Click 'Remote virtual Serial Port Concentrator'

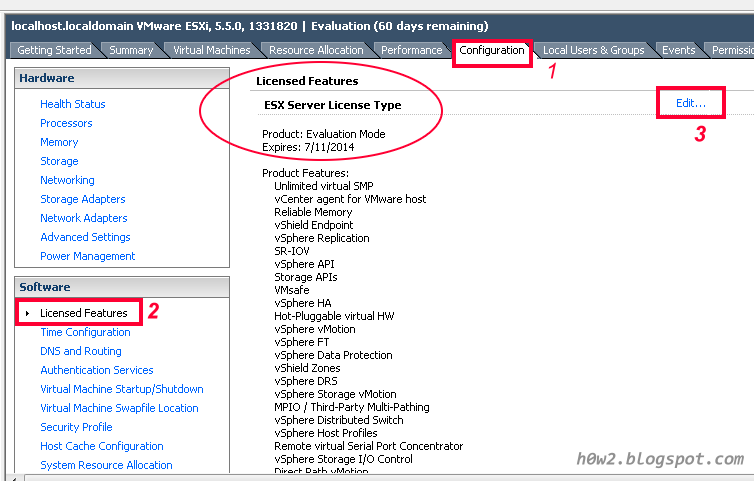tap(368, 446)
